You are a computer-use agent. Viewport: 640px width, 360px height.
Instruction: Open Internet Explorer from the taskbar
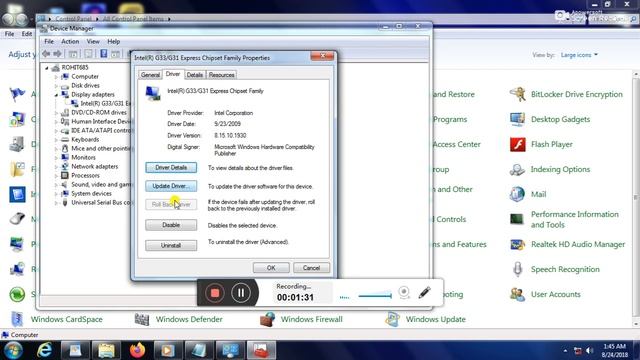click(x=44, y=350)
